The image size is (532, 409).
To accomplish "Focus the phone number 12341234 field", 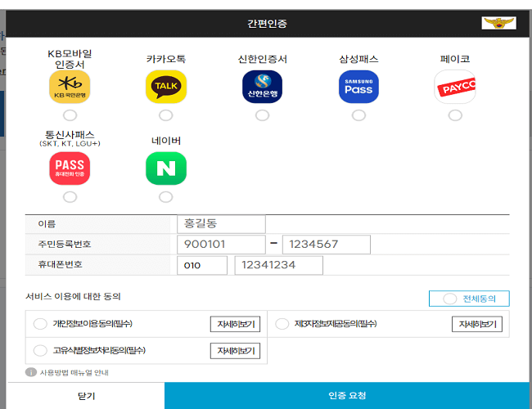I will coord(279,265).
